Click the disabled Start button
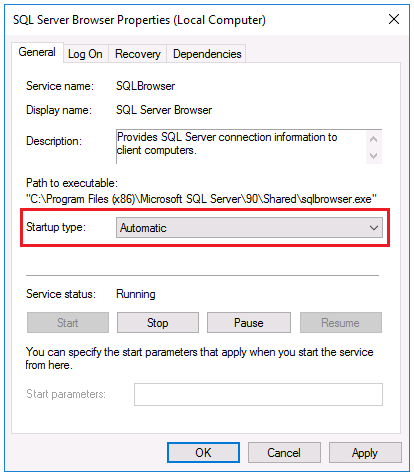 click(x=68, y=323)
